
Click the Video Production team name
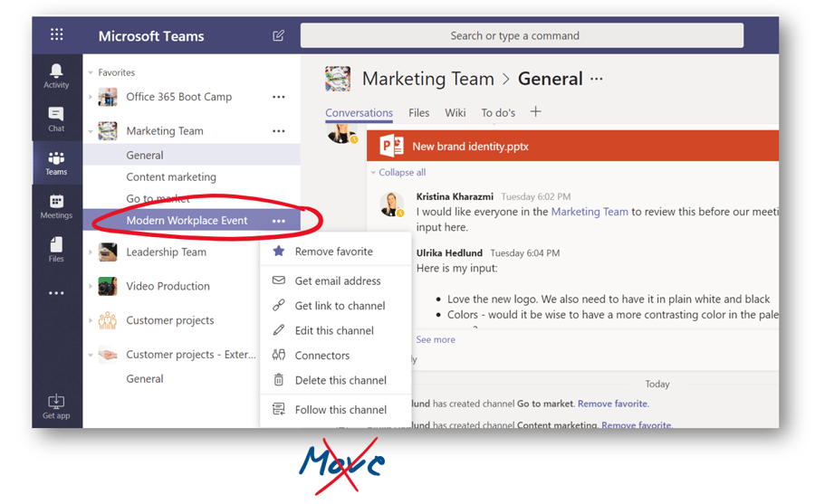(x=168, y=286)
